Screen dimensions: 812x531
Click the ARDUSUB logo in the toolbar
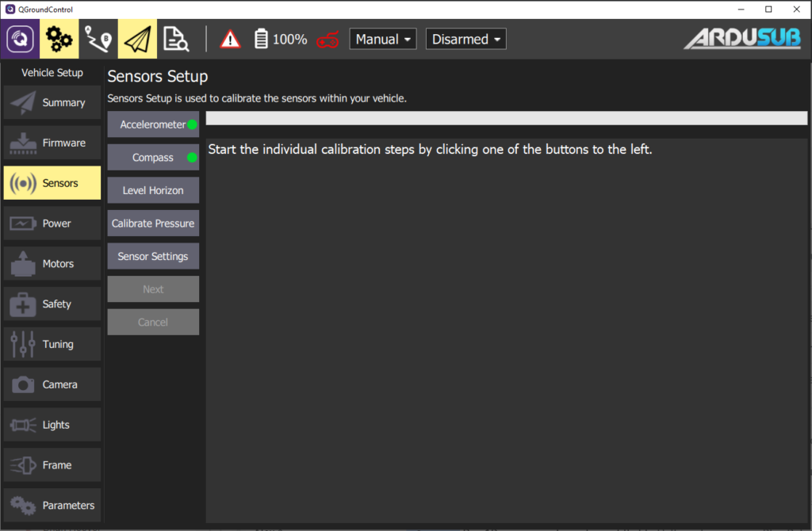click(x=741, y=38)
